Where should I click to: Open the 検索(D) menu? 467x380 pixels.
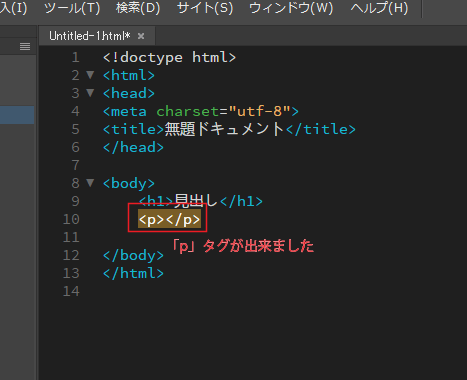[138, 8]
